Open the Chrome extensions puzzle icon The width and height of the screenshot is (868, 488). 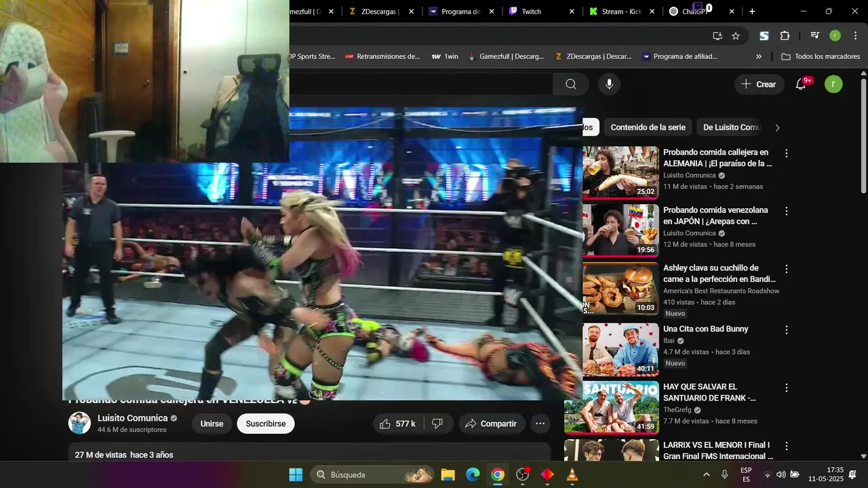point(785,36)
